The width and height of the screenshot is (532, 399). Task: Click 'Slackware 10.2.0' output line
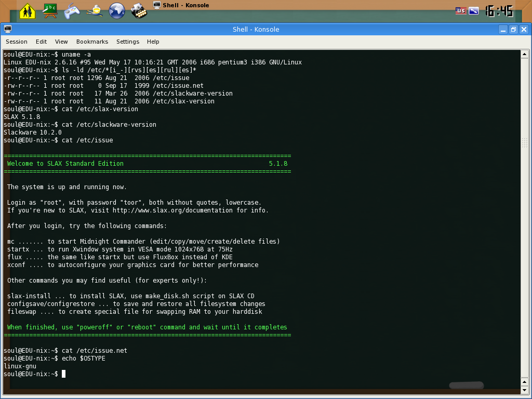coord(33,132)
